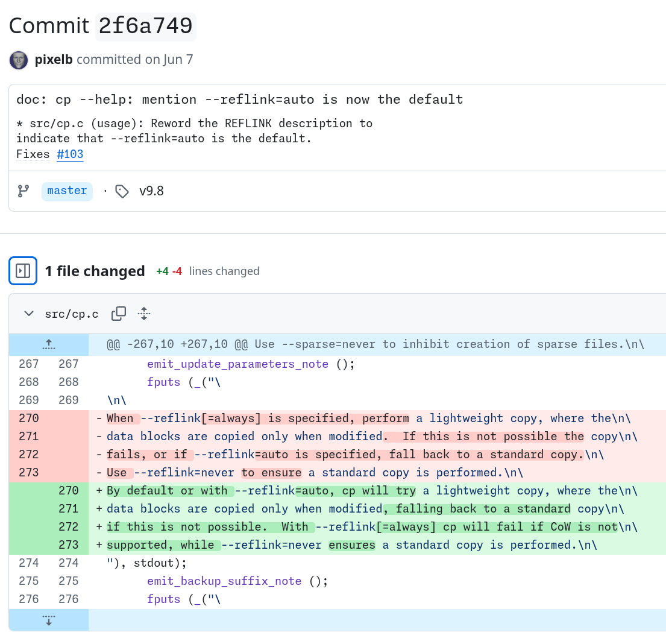Click pixelb's avatar image
Viewport: 666px width, 644px height.
pyautogui.click(x=19, y=60)
